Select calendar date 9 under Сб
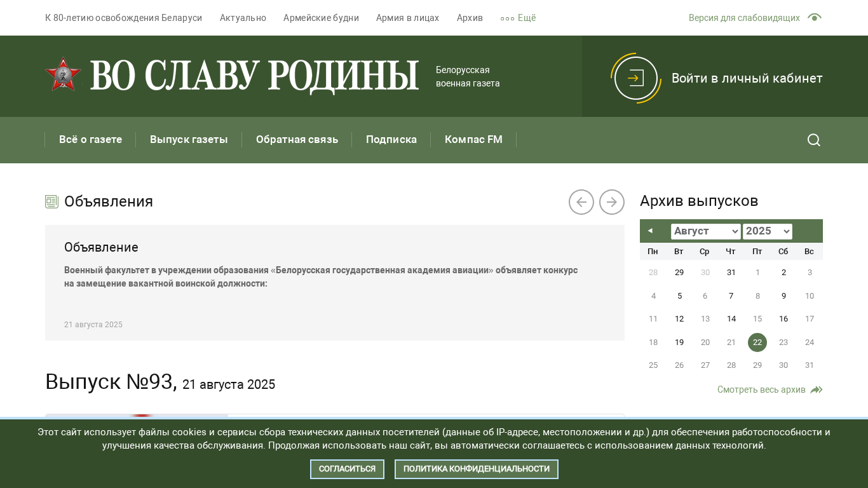The width and height of the screenshot is (868, 488). (783, 296)
